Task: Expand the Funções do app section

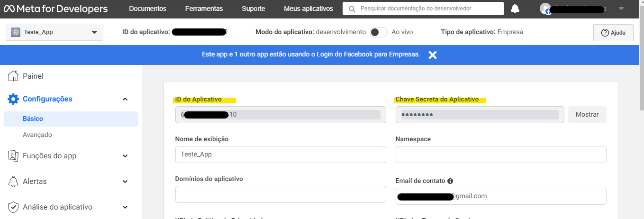Action: (125, 156)
